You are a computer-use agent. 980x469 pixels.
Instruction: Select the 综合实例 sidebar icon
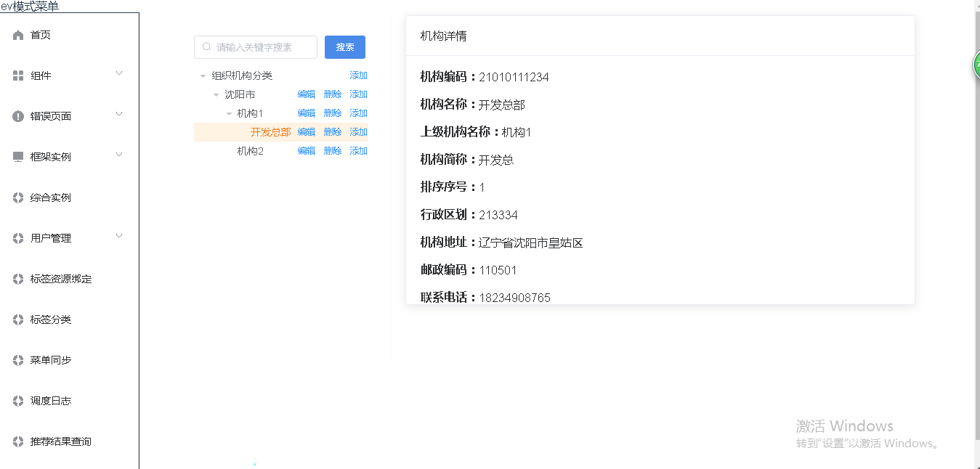point(17,197)
